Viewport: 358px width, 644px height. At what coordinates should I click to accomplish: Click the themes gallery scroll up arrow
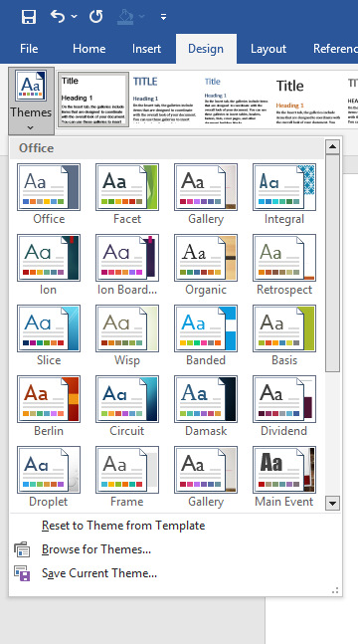click(x=332, y=146)
